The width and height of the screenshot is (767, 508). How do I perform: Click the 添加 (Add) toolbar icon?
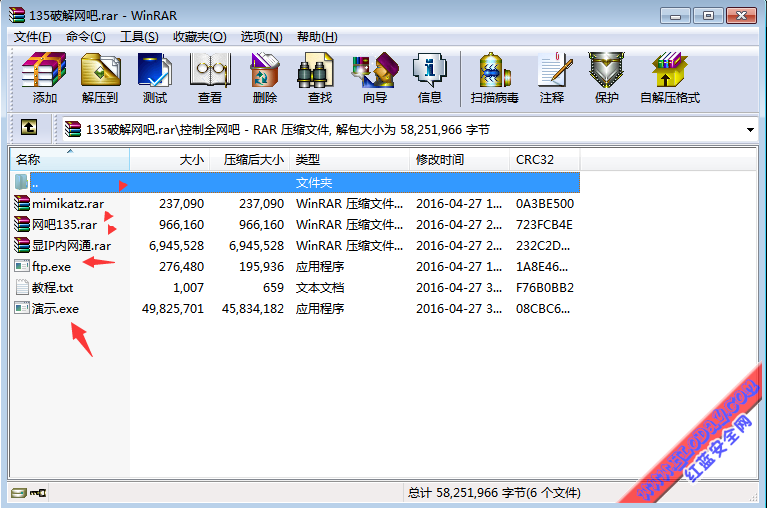point(44,77)
